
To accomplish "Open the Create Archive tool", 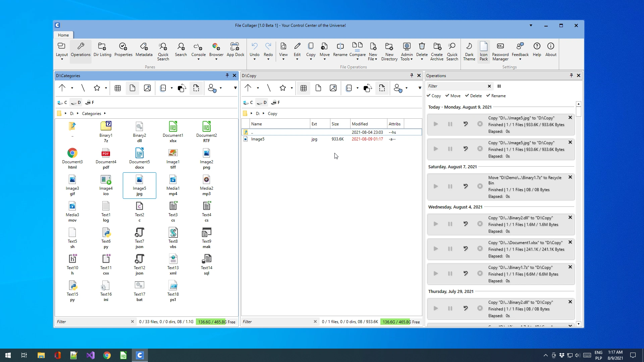I will (x=437, y=52).
